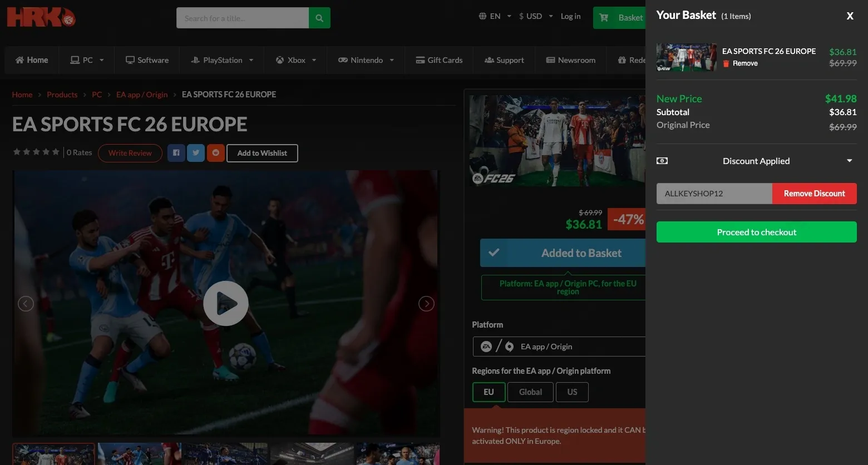Image resolution: width=868 pixels, height=465 pixels.
Task: Open the Products breadcrumb link
Action: 62,95
